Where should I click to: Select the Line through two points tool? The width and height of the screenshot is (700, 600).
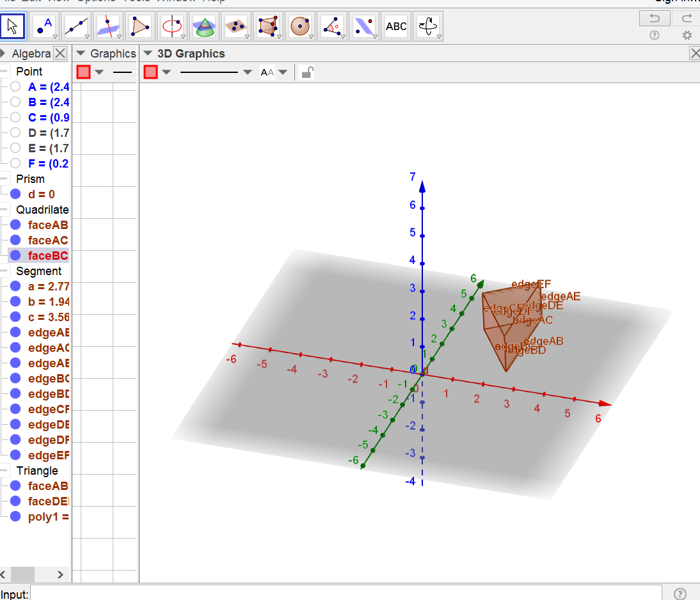tap(76, 26)
